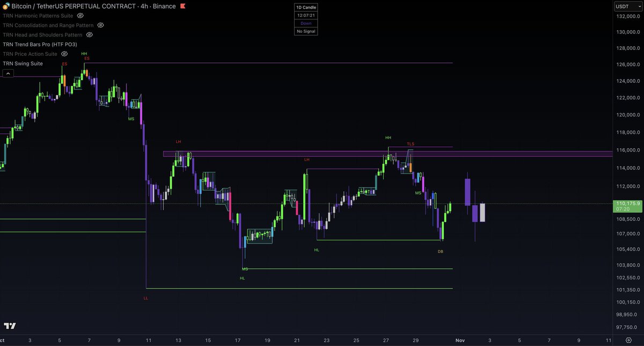The width and height of the screenshot is (644, 346).
Task: Select the TRN Price Action Suite label
Action: [x=30, y=54]
